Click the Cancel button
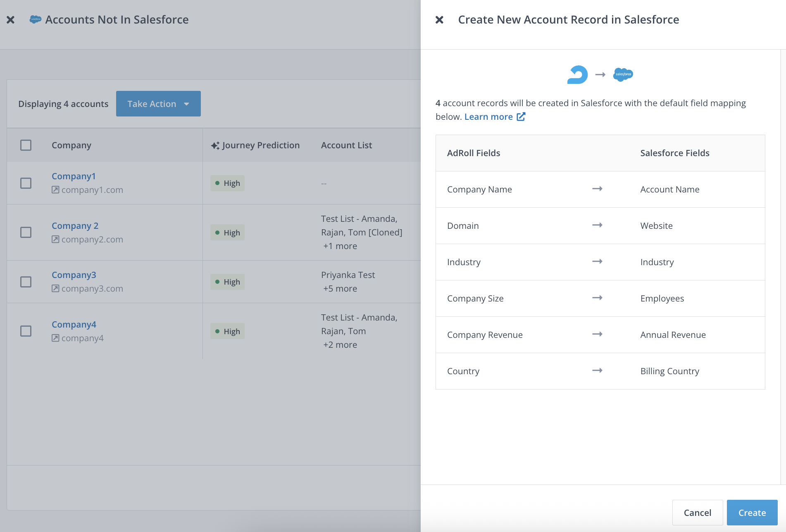Image resolution: width=786 pixels, height=532 pixels. pos(698,513)
